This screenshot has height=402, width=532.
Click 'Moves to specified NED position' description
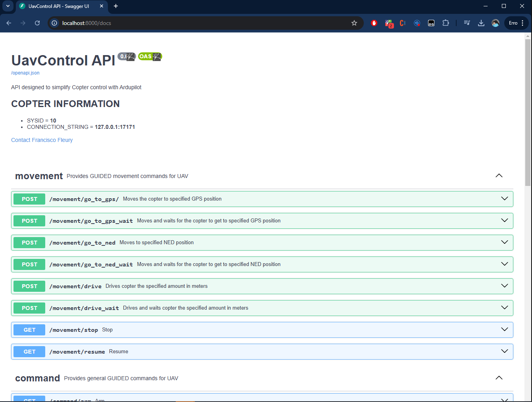pos(157,243)
